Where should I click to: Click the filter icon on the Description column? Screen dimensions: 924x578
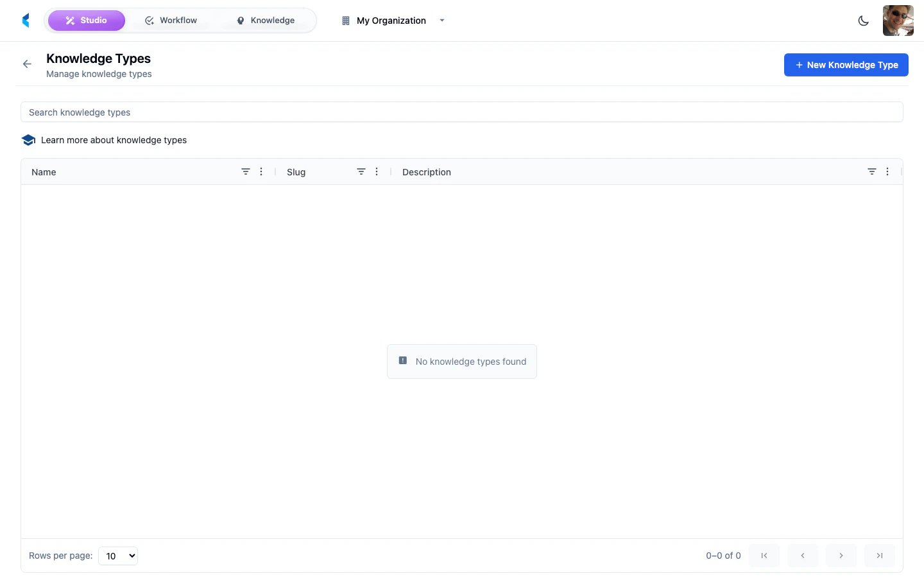point(872,171)
